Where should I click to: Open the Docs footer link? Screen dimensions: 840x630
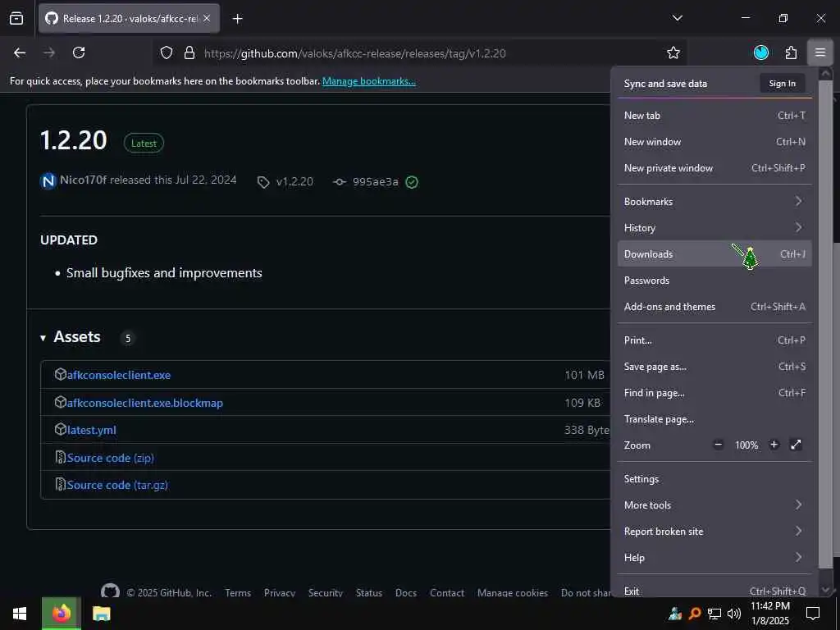(405, 592)
